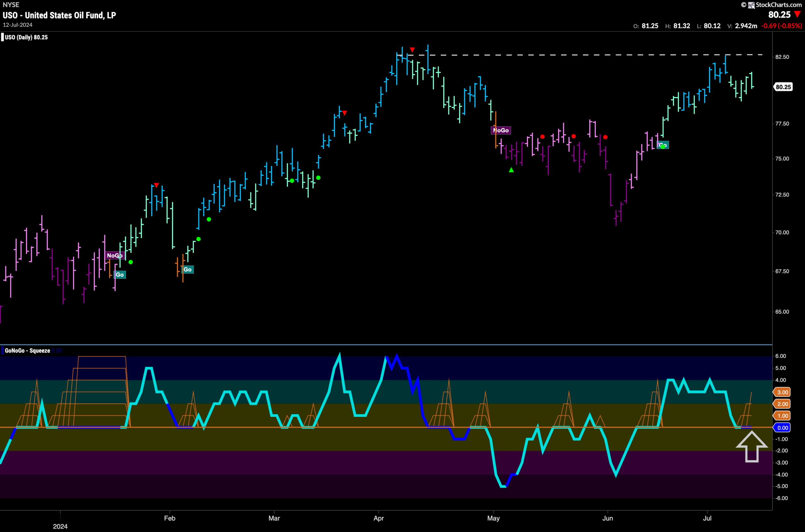Click the orange 1.00 squeeze tag
This screenshot has height=532, width=805.
pyautogui.click(x=782, y=416)
